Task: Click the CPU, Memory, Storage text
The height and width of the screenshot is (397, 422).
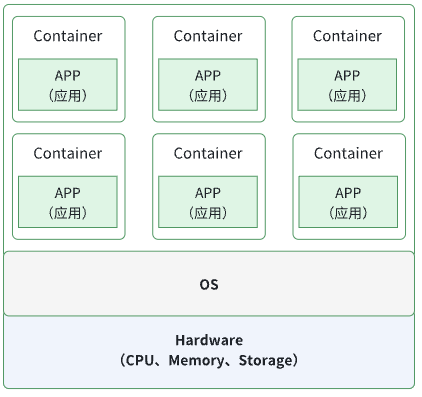Action: pyautogui.click(x=209, y=360)
